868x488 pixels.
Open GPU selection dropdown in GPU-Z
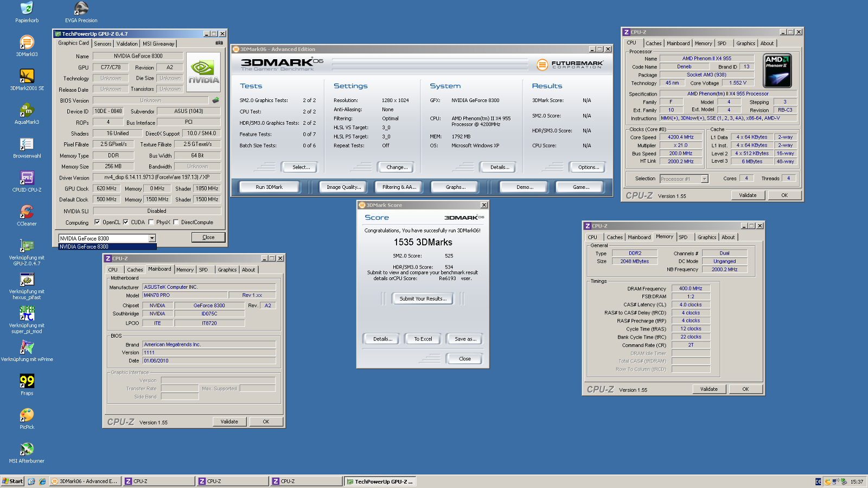click(x=152, y=238)
